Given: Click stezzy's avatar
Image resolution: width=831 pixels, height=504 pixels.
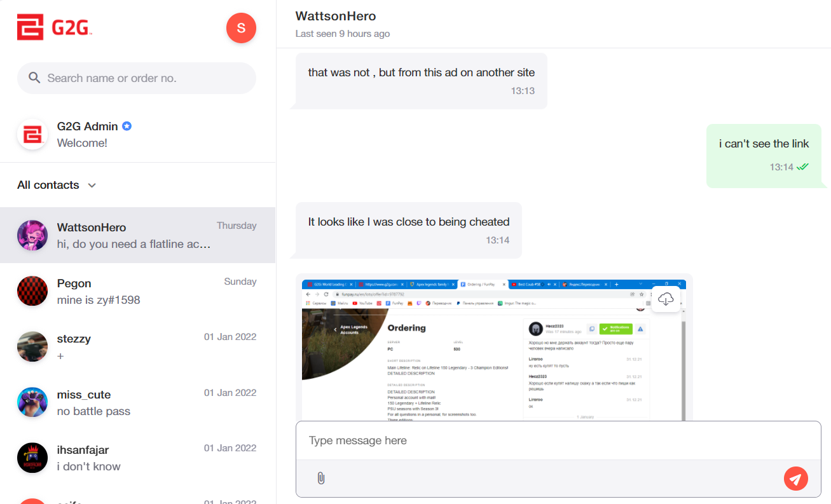Looking at the screenshot, I should (32, 346).
